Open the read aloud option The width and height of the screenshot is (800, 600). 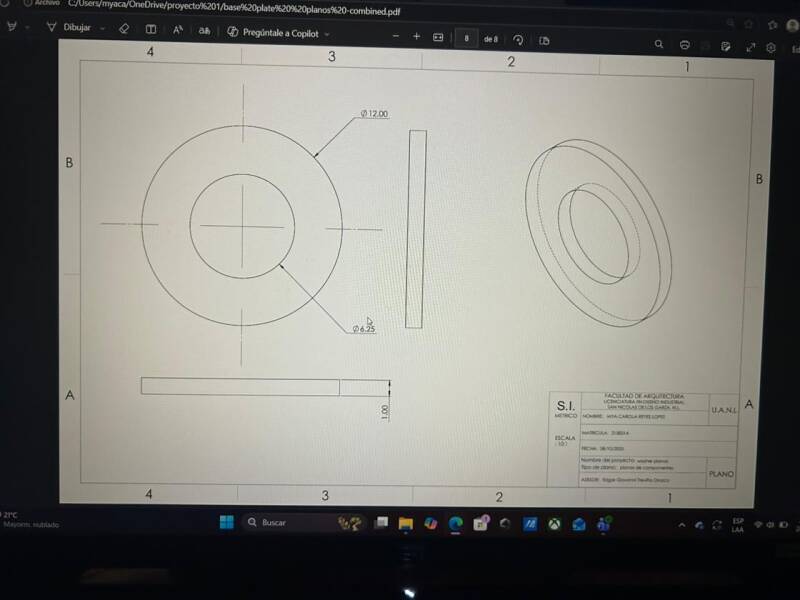(178, 30)
